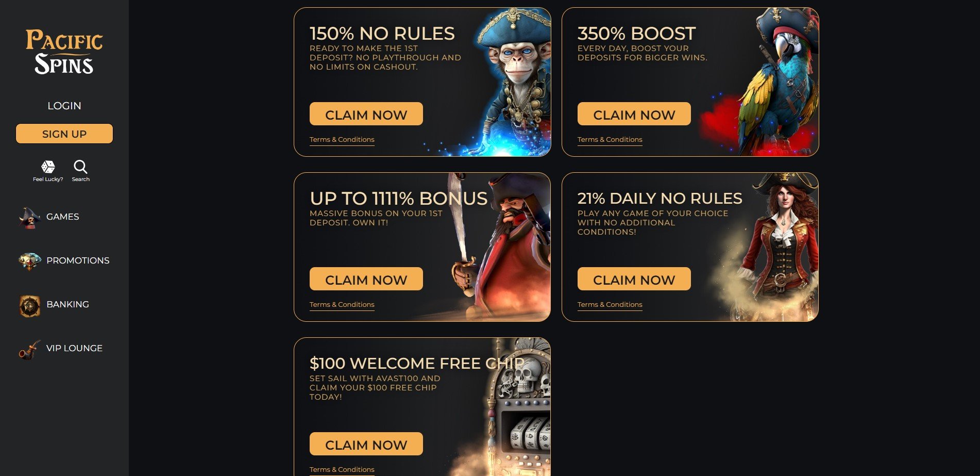980x476 pixels.
Task: Open the Search magnifier icon
Action: 80,167
